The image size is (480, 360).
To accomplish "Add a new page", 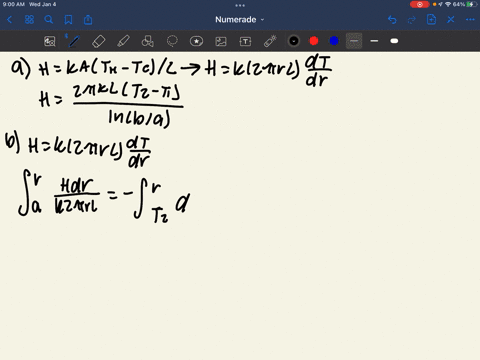I will click(431, 20).
